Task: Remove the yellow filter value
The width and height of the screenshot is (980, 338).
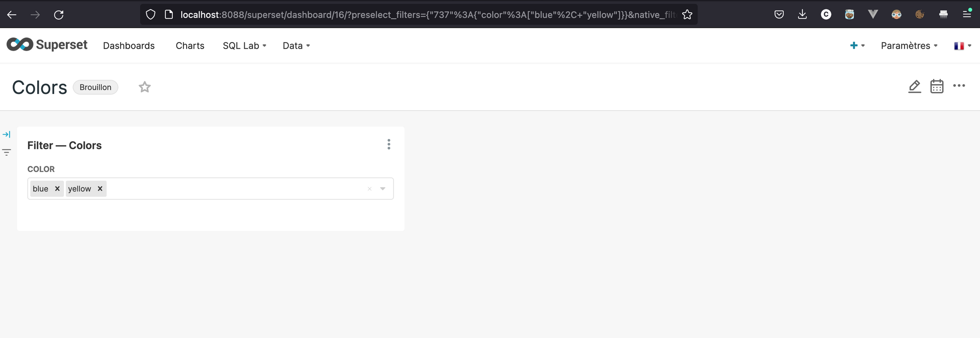Action: coord(100,188)
